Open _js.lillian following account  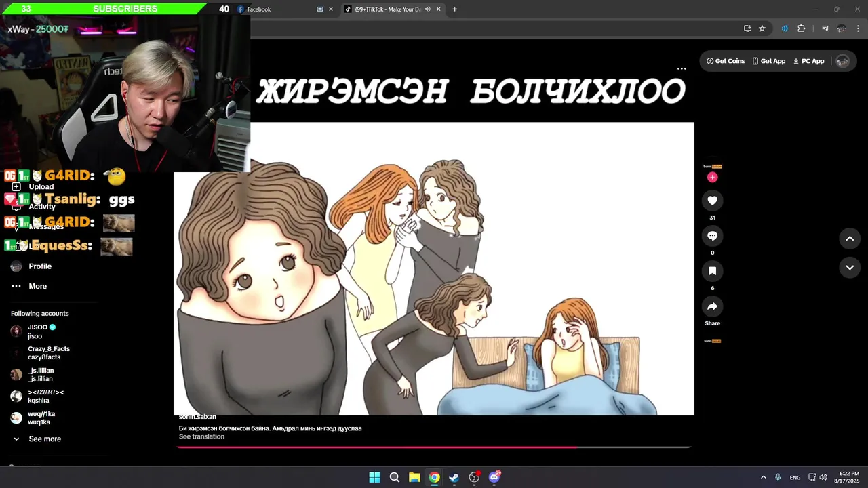pos(41,375)
